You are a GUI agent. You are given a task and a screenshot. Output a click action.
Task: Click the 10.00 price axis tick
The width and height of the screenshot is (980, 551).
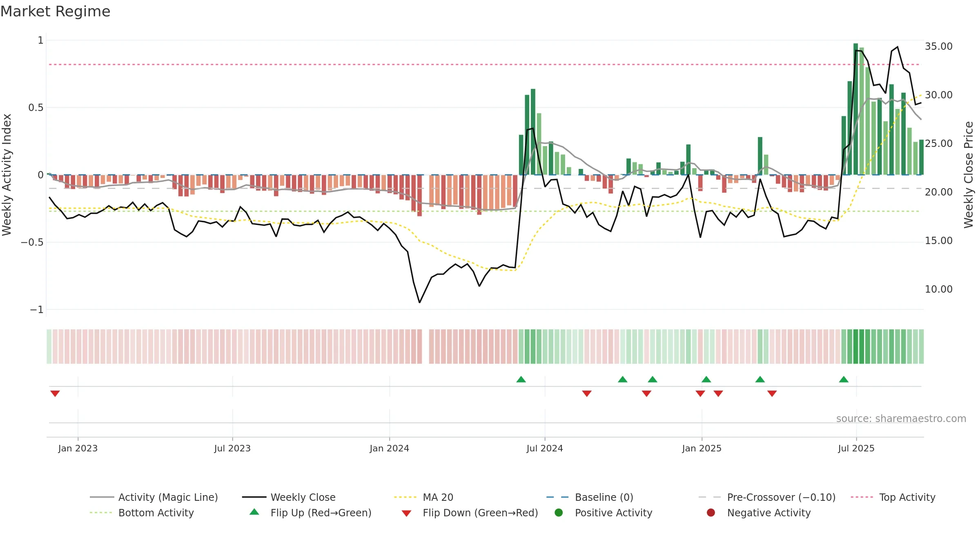tap(939, 289)
